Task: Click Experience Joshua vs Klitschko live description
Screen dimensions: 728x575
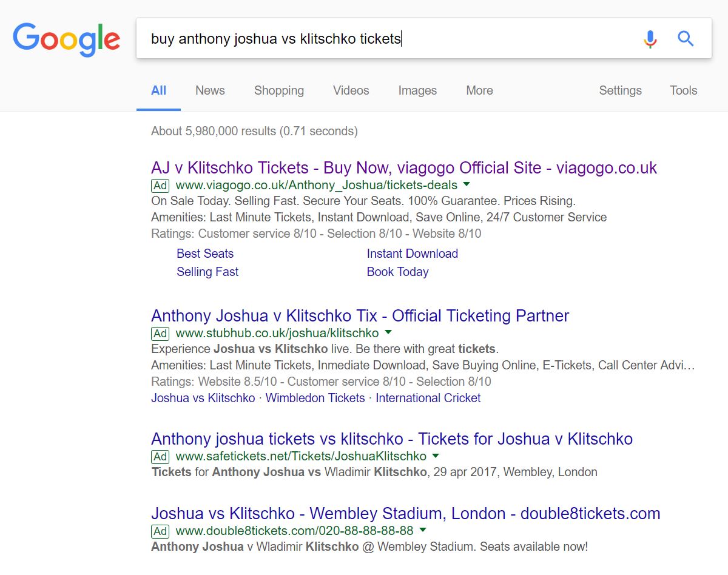Action: point(325,349)
